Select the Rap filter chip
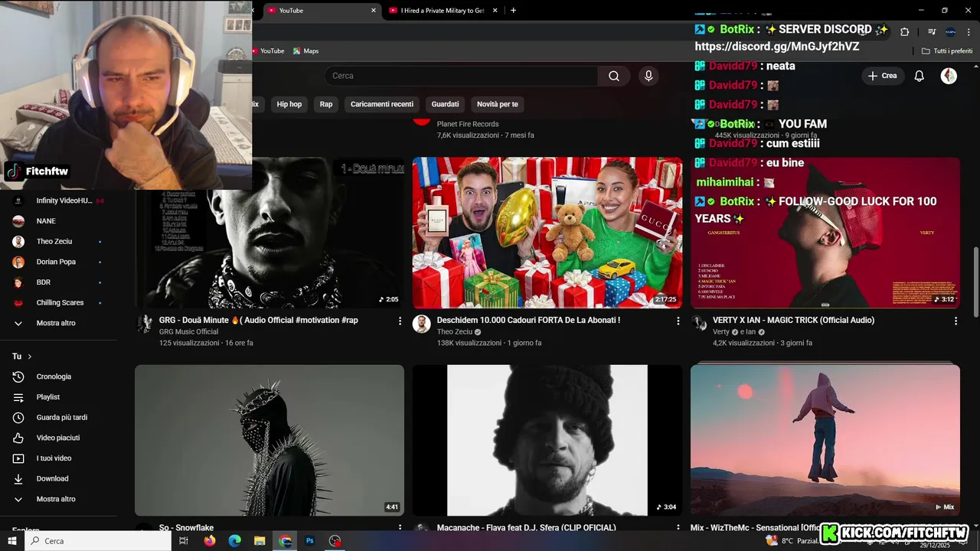Image resolution: width=980 pixels, height=551 pixels. pyautogui.click(x=326, y=104)
